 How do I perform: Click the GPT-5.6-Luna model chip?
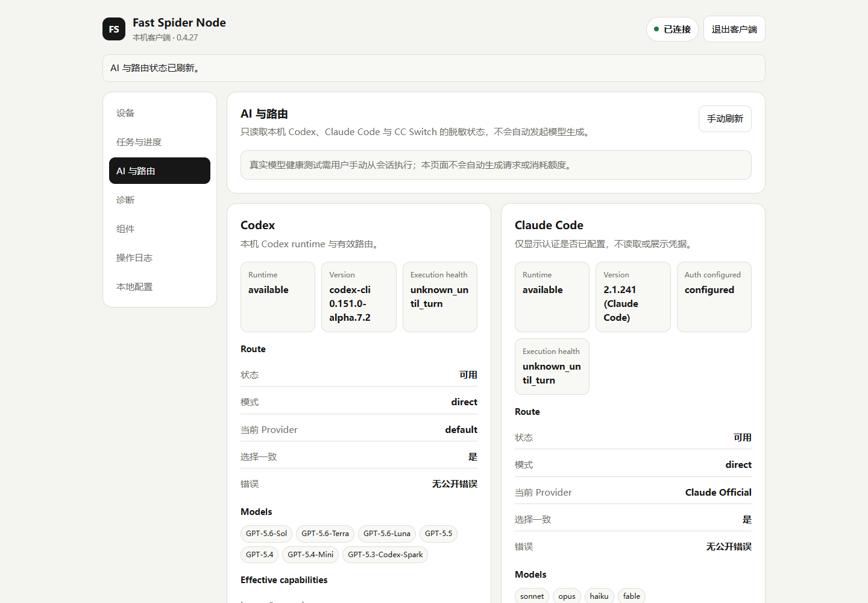coord(387,534)
